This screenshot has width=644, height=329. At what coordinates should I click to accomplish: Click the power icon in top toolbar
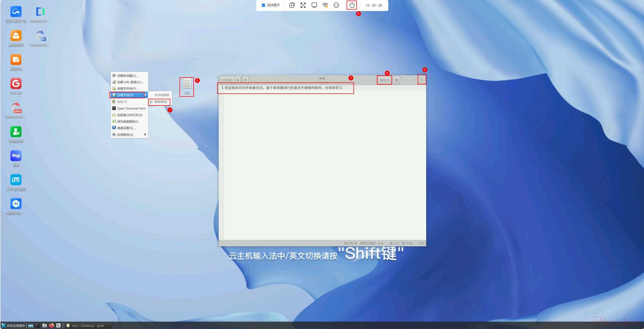352,5
